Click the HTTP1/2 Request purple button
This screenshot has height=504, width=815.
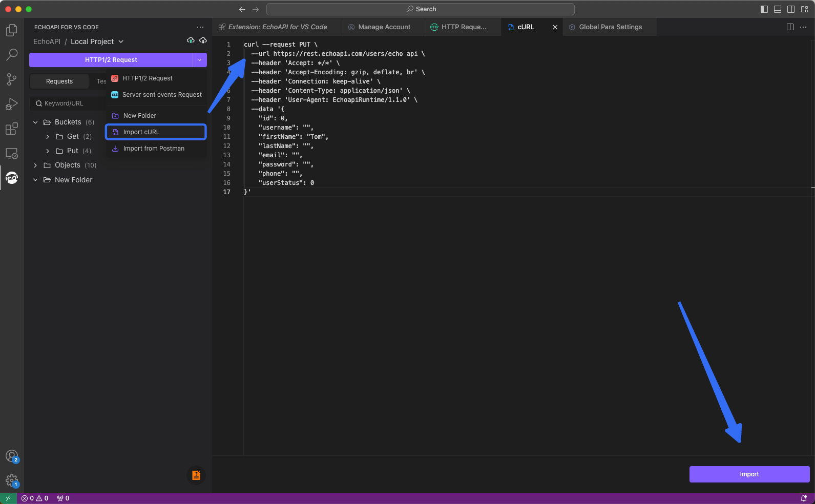click(x=111, y=60)
